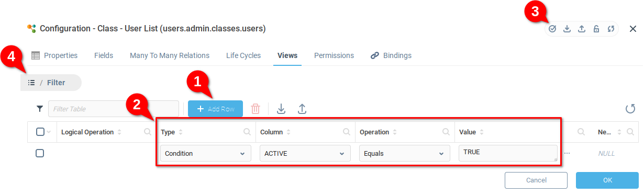The width and height of the screenshot is (644, 195).
Task: Click into the Filter Table input
Action: point(114,109)
